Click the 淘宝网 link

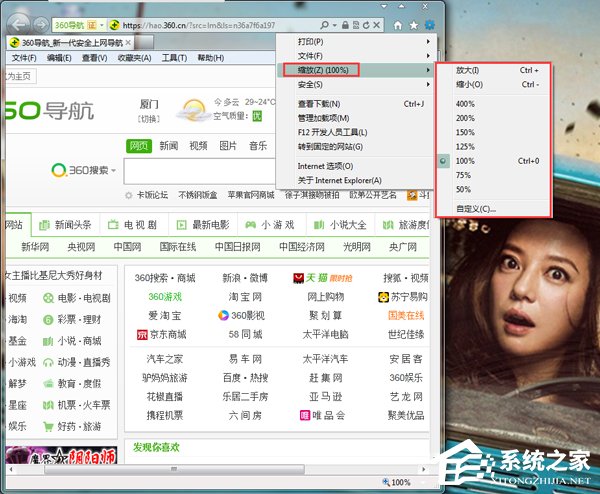click(245, 297)
